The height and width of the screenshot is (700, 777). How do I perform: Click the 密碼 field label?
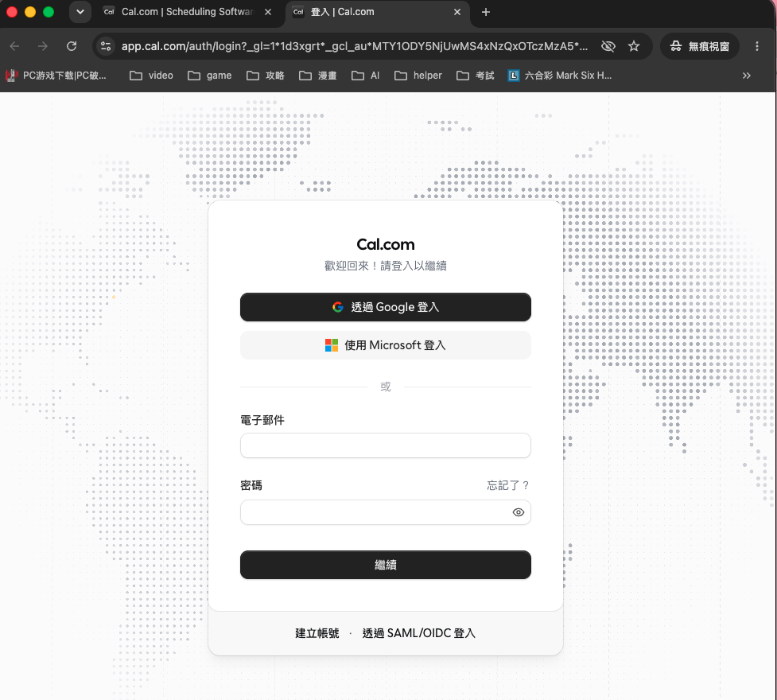click(251, 485)
